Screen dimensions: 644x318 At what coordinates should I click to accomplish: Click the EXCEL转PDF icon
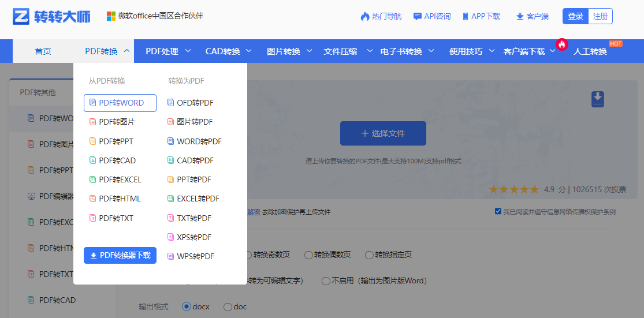(x=170, y=199)
